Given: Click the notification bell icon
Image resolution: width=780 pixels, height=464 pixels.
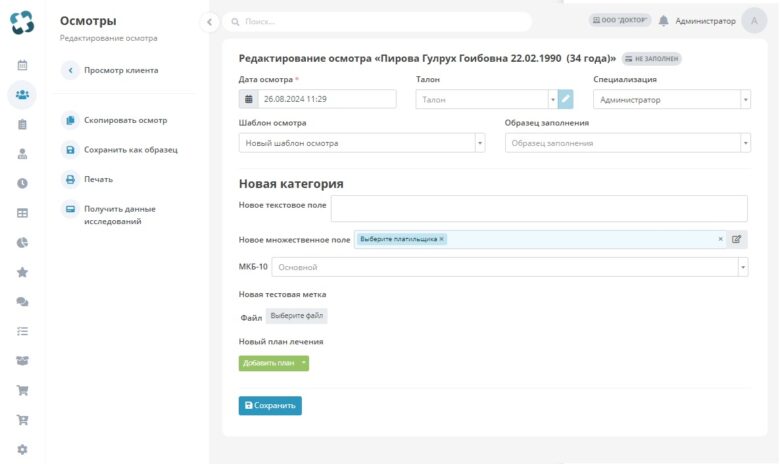Looking at the screenshot, I should click(x=664, y=21).
